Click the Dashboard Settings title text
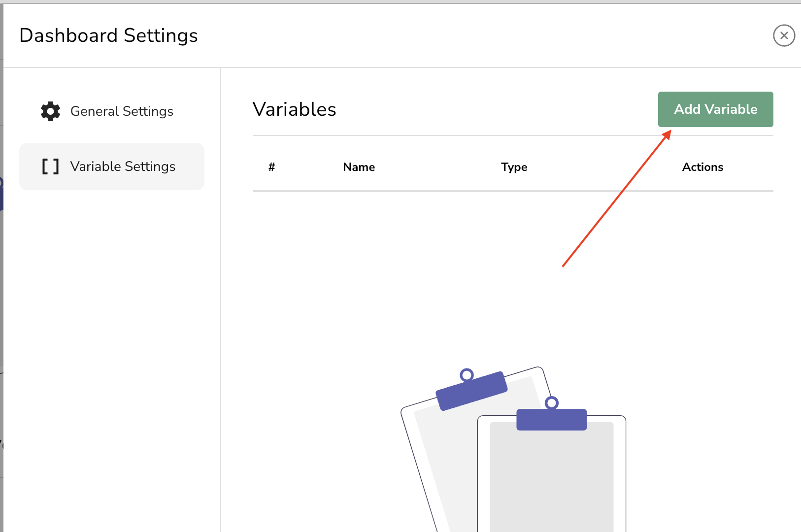Viewport: 801px width, 532px height. (108, 35)
